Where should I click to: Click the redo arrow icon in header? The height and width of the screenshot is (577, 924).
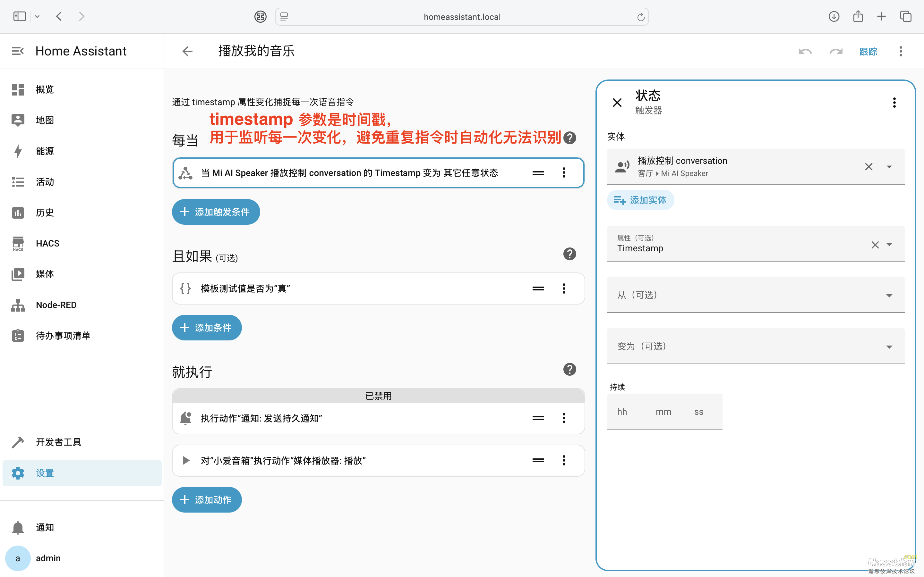(x=836, y=52)
